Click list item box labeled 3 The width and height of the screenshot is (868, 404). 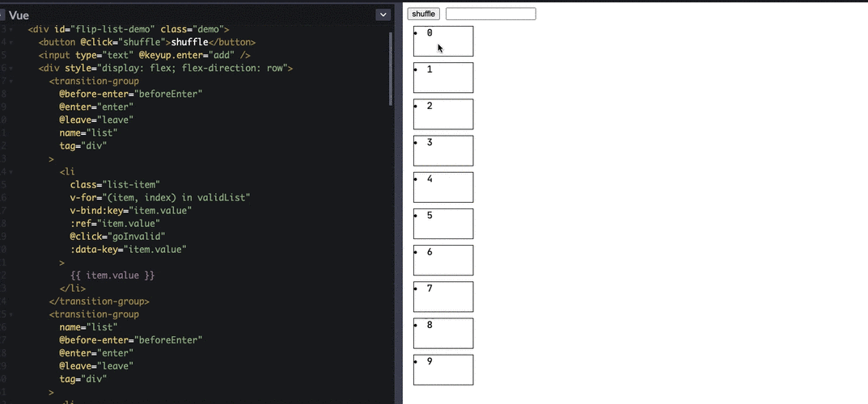coord(443,150)
